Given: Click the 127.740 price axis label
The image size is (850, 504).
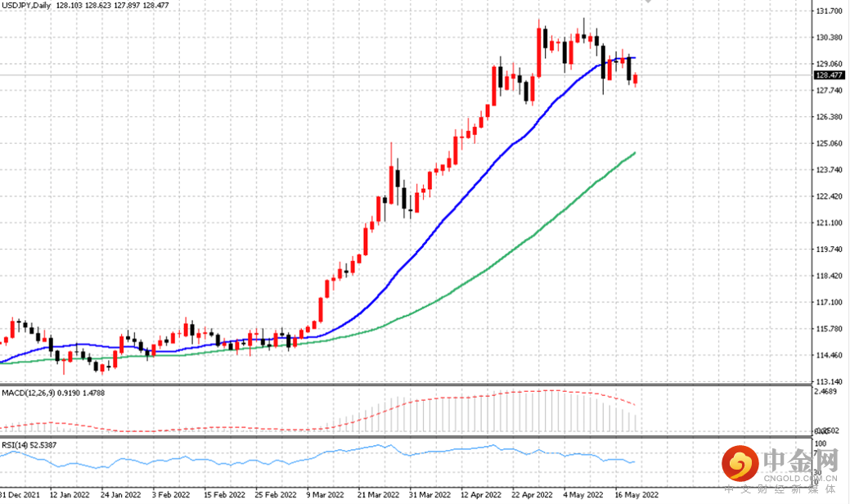Looking at the screenshot, I should (830, 91).
